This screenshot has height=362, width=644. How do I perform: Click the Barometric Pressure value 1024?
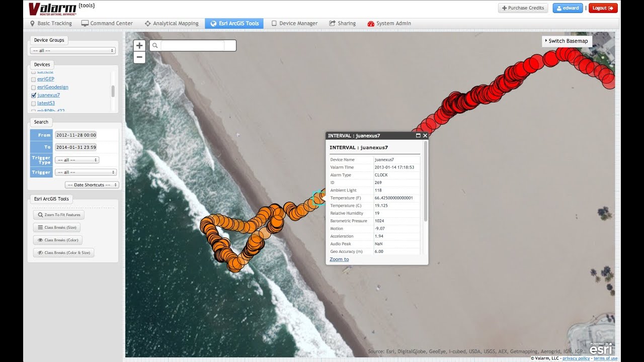(x=379, y=221)
